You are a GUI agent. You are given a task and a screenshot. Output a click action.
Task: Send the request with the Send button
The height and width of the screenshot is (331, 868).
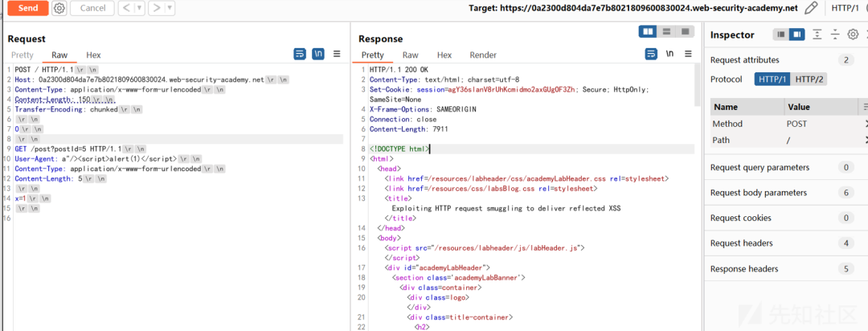pyautogui.click(x=27, y=8)
